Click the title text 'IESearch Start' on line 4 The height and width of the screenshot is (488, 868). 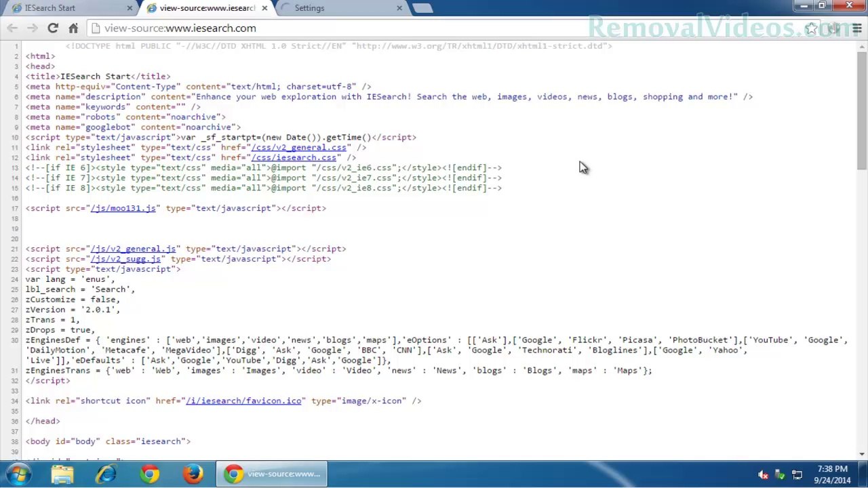pos(96,76)
